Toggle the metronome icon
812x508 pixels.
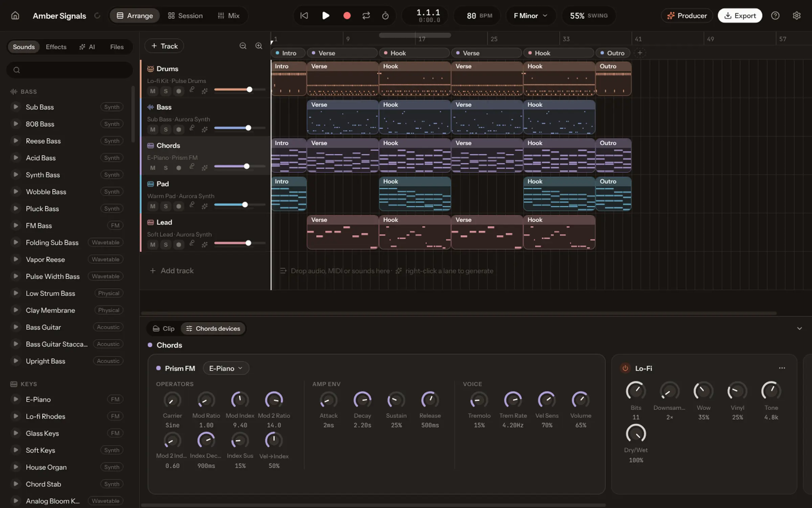(385, 16)
